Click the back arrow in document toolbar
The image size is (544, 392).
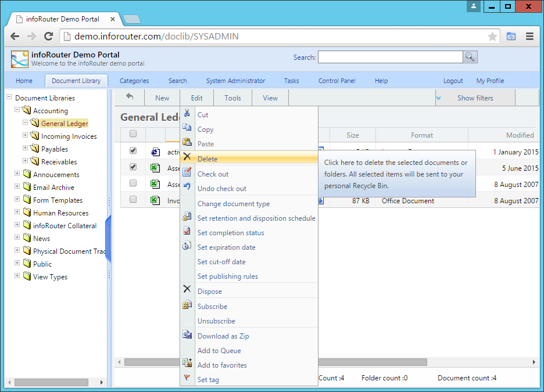[x=130, y=97]
